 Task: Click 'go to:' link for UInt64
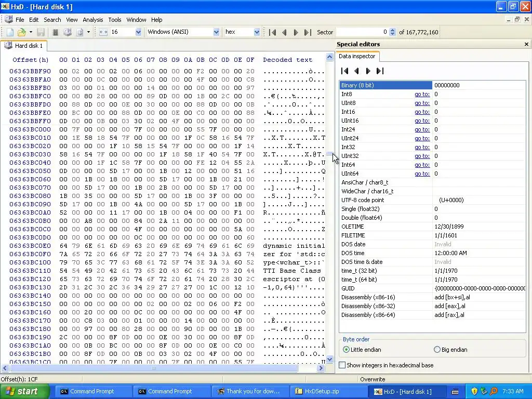point(422,174)
